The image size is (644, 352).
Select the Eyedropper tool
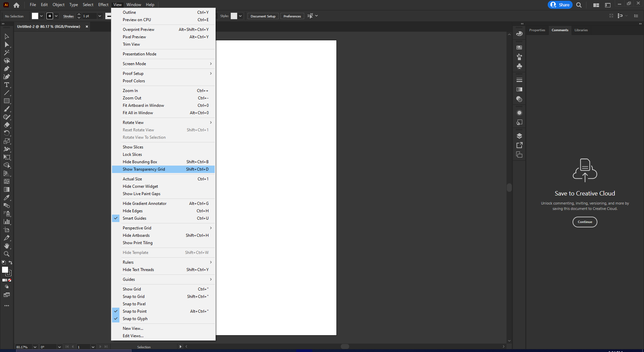tap(7, 197)
